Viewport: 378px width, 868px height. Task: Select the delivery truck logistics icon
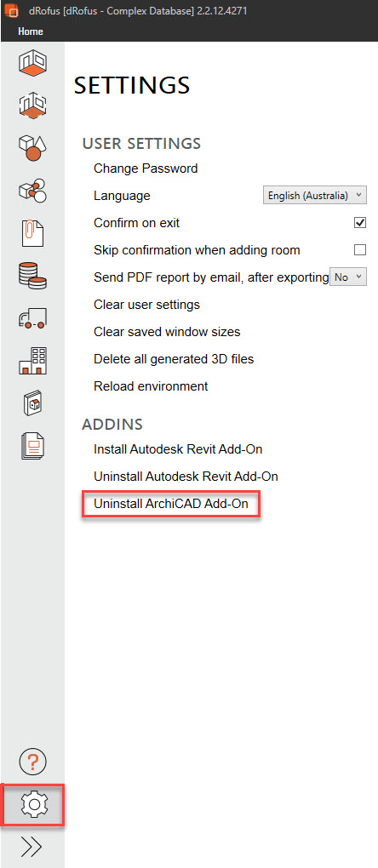[32, 317]
